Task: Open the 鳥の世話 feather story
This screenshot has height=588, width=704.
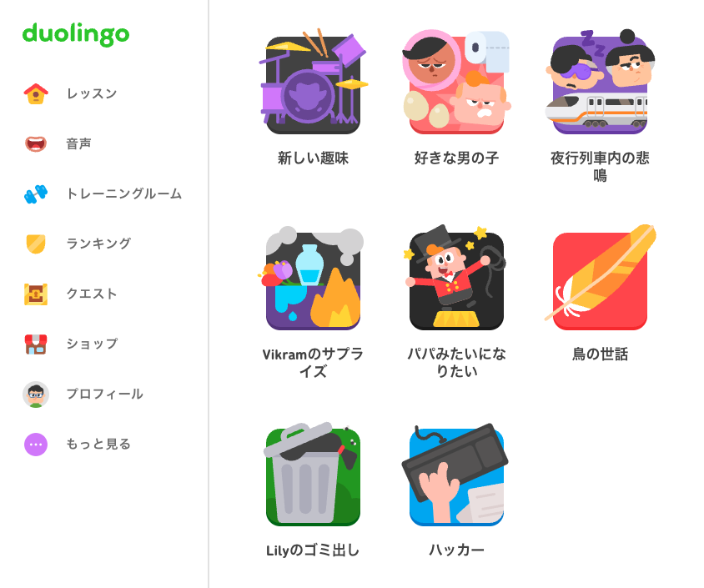Action: coord(600,279)
